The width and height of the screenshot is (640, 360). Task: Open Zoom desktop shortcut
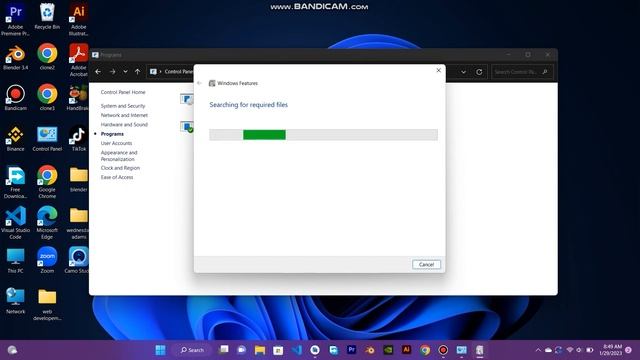pyautogui.click(x=47, y=260)
